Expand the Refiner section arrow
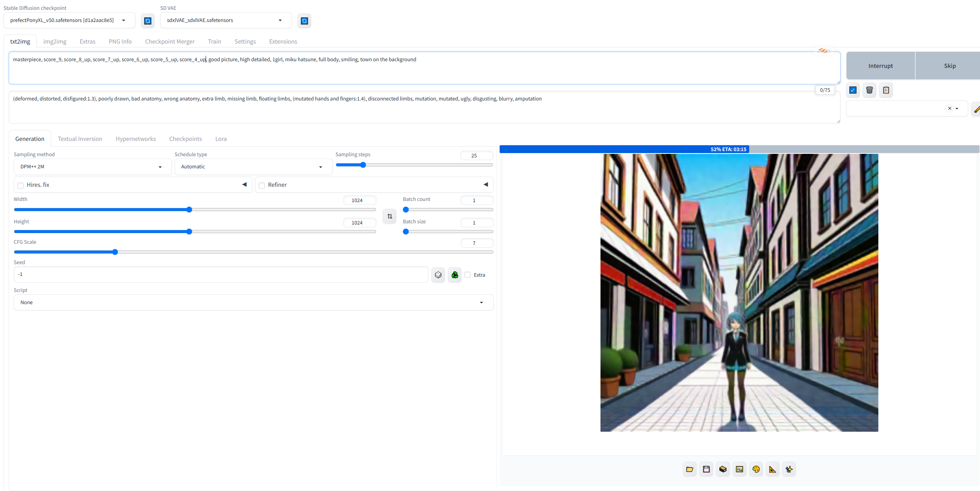The image size is (980, 491). coord(486,184)
